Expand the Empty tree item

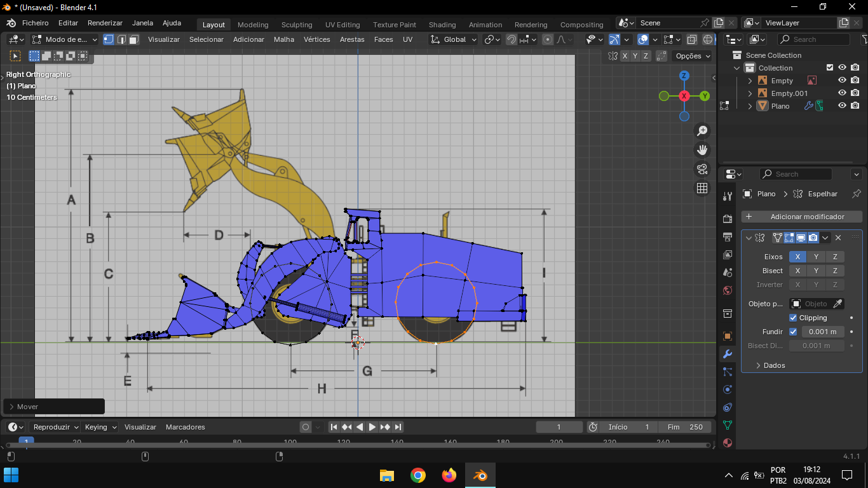point(750,81)
